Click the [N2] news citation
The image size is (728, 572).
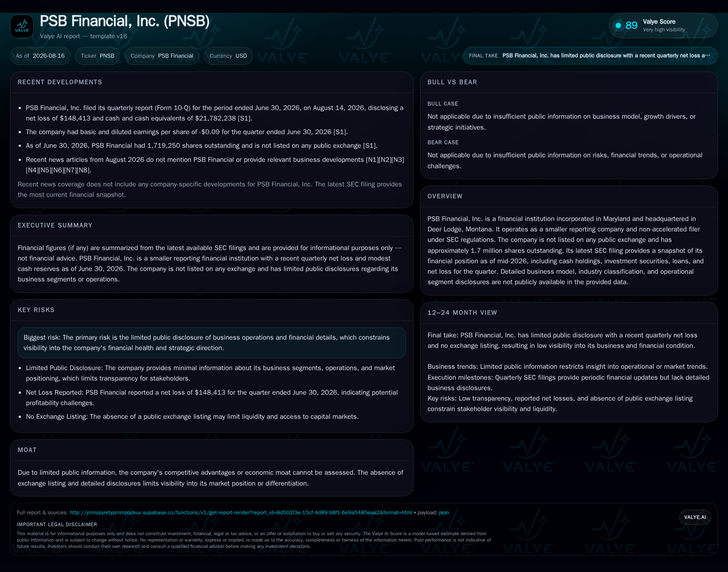(385, 160)
